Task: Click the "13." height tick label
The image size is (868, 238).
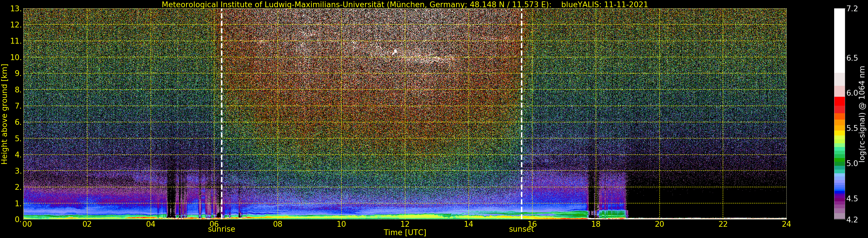Action: coord(16,9)
